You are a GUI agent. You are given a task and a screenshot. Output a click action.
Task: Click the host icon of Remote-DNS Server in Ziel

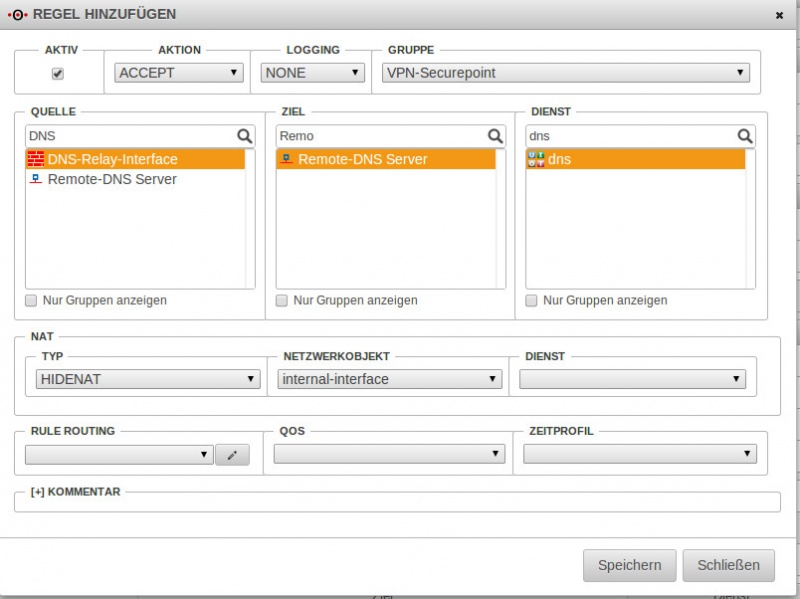(x=287, y=159)
